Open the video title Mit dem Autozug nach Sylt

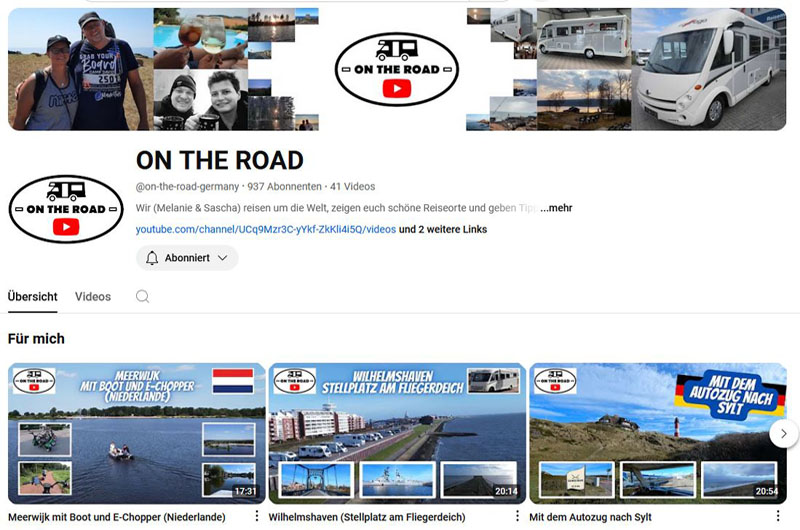click(x=590, y=517)
